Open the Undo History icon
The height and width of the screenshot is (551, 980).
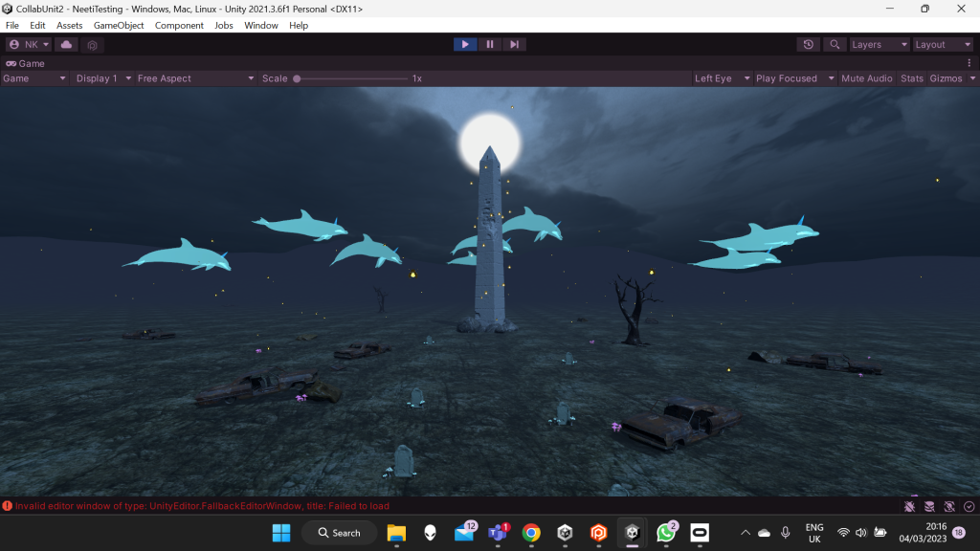click(x=808, y=44)
